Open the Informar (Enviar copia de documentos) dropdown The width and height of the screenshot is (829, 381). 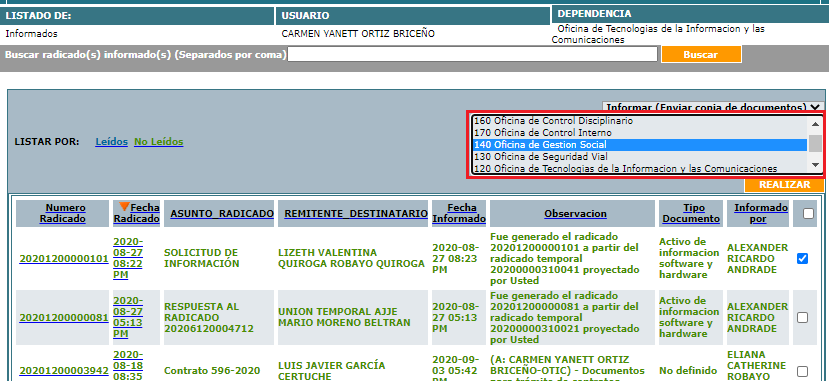point(713,107)
